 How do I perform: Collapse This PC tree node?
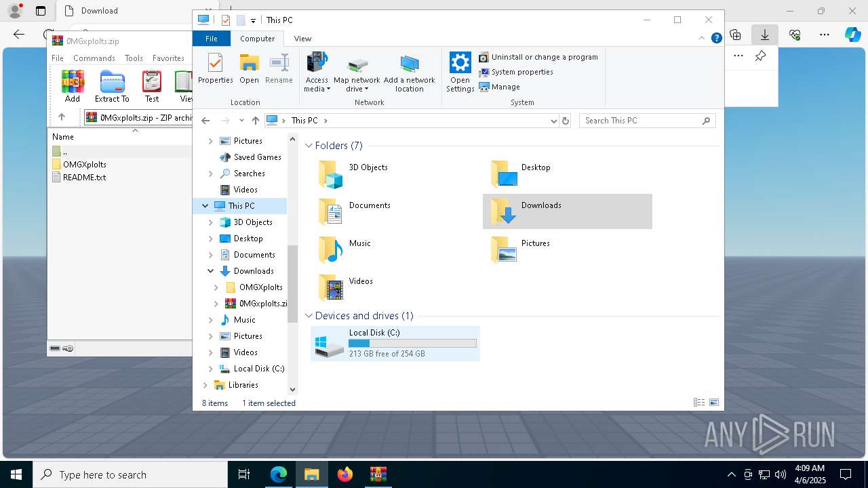tap(205, 206)
